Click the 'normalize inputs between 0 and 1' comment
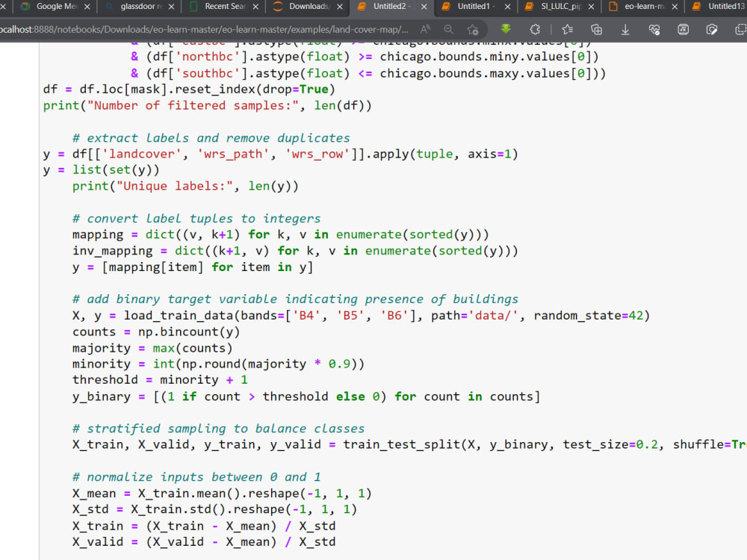 tap(196, 477)
